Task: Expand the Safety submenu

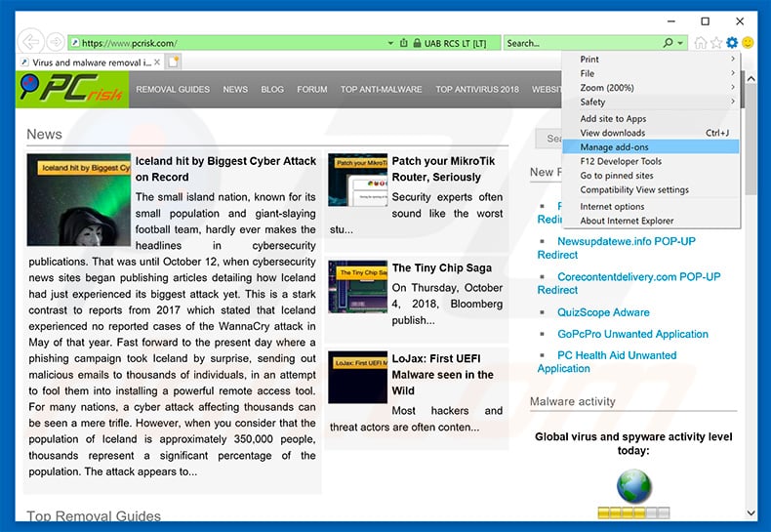Action: (652, 102)
